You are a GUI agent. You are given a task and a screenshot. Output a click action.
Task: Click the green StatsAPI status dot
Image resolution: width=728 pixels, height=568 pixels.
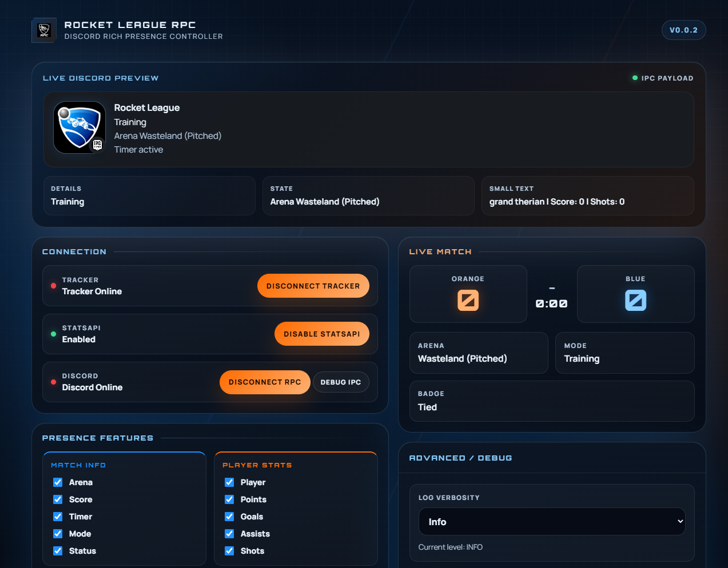tap(53, 334)
